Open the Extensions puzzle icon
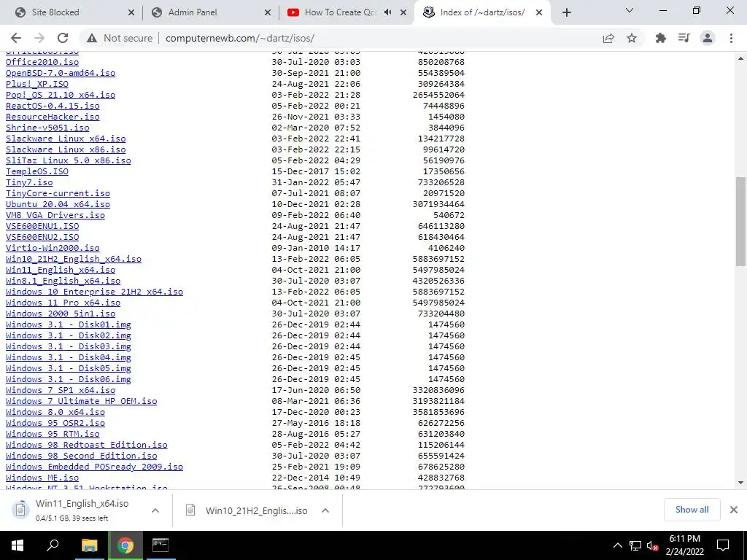747x560 pixels. (661, 38)
